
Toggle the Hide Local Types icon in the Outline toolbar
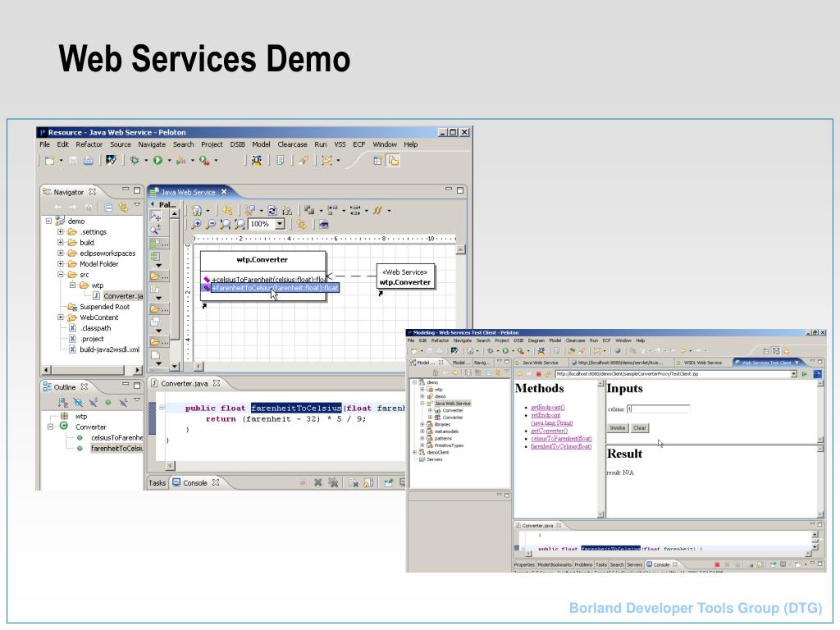[x=123, y=402]
